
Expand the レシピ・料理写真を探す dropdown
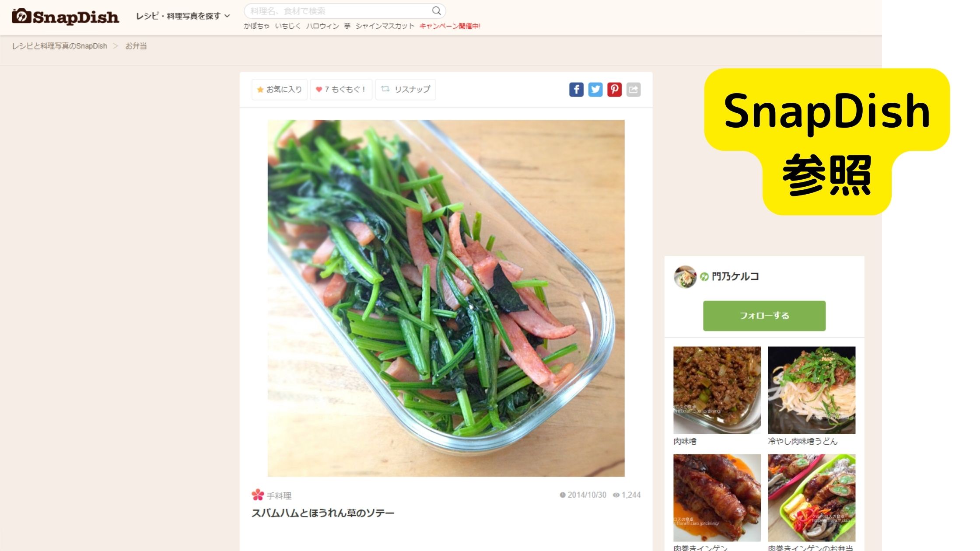(183, 16)
